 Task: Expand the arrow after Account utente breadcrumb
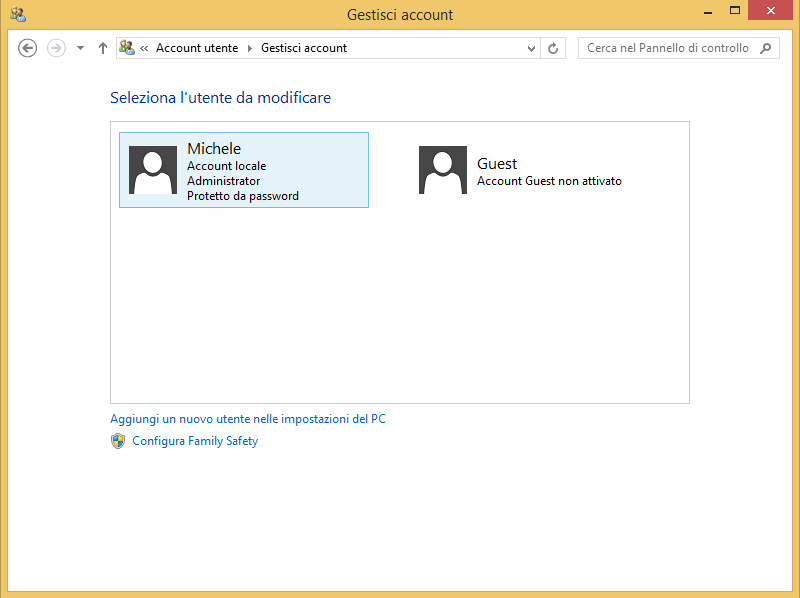(249, 48)
